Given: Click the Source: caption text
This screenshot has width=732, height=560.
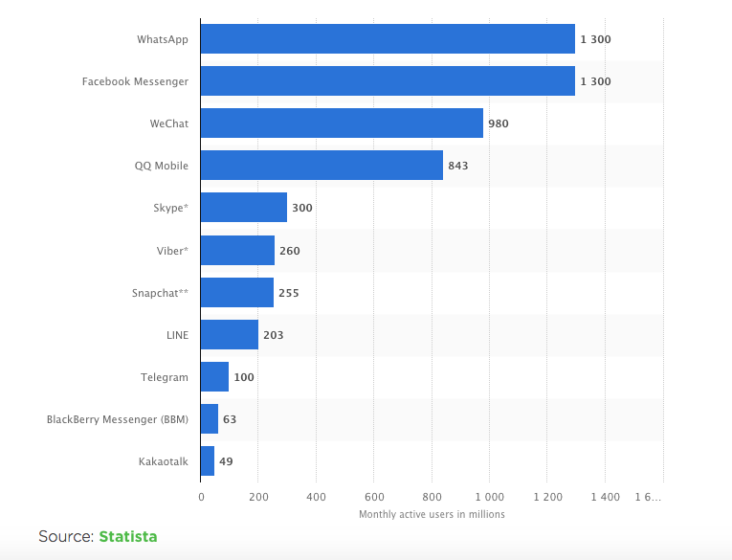Looking at the screenshot, I should click(66, 536).
